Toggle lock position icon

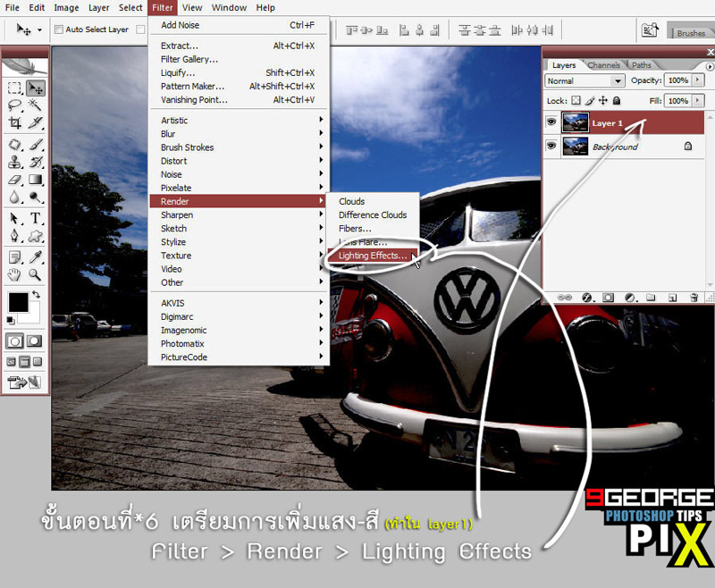[603, 100]
